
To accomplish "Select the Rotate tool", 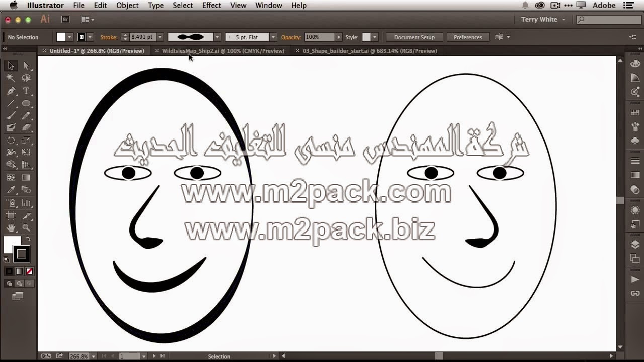I will (11, 140).
